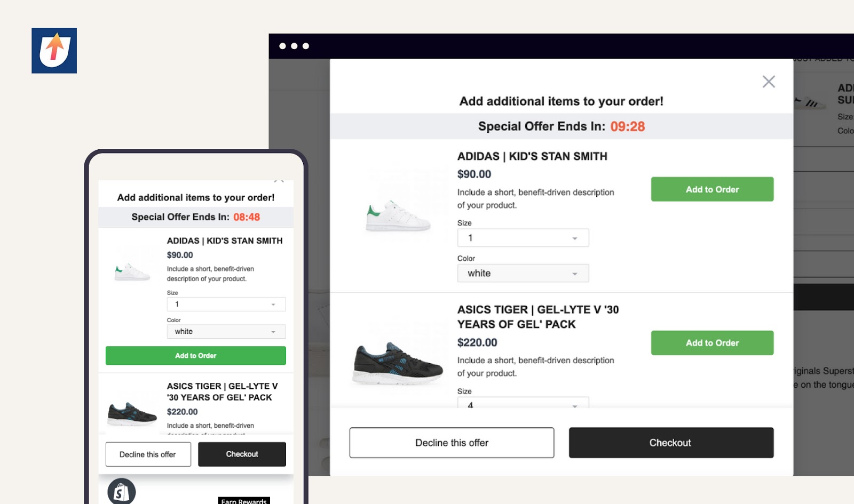Open the mobile Color dropdown showing white
Image resolution: width=854 pixels, height=504 pixels.
coord(226,332)
